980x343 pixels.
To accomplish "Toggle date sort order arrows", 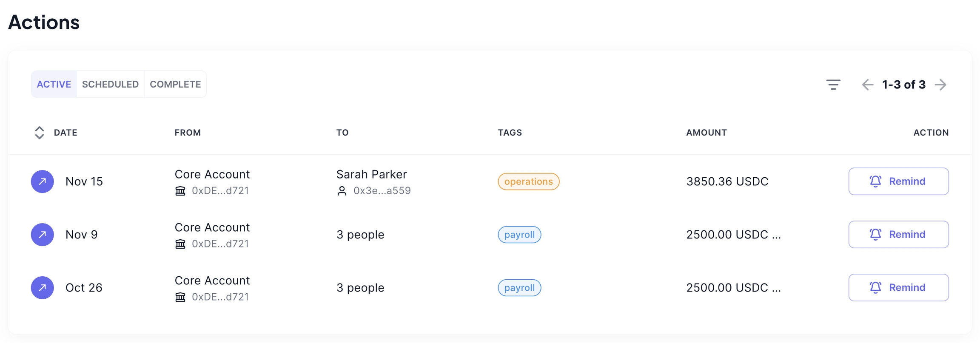I will coord(39,133).
